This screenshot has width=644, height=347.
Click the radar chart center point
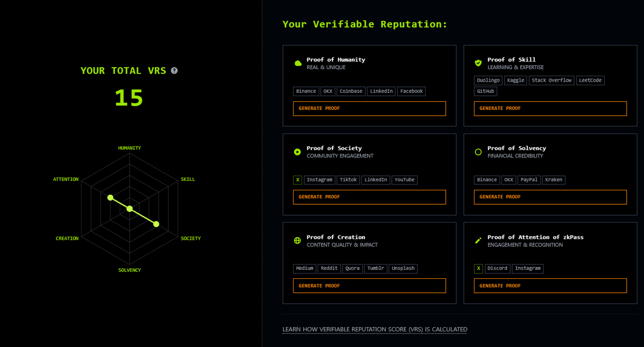pyautogui.click(x=129, y=209)
